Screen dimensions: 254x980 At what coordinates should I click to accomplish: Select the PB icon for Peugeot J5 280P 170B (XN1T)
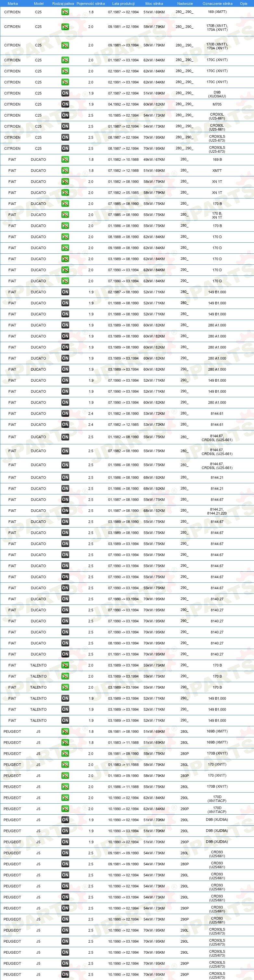(x=65, y=754)
